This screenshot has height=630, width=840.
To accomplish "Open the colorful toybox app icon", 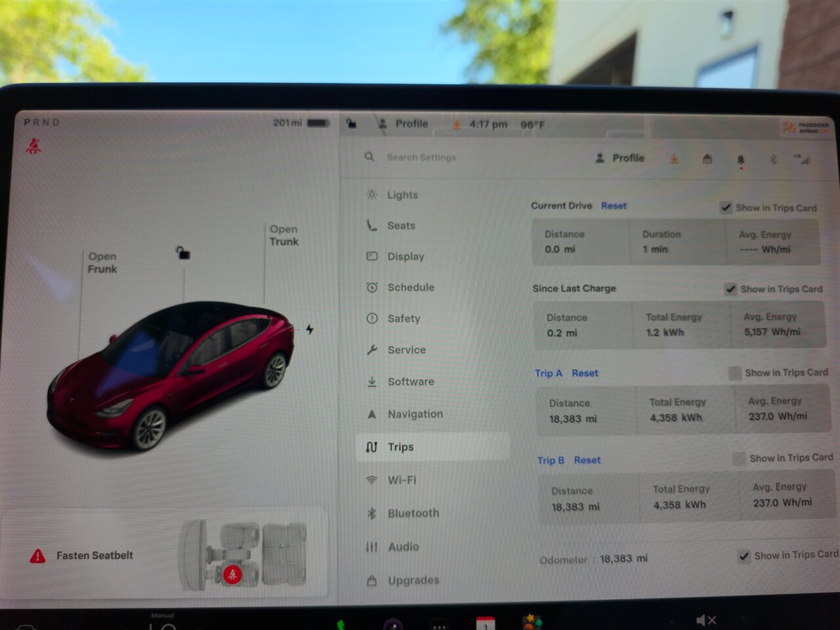I will (x=532, y=621).
